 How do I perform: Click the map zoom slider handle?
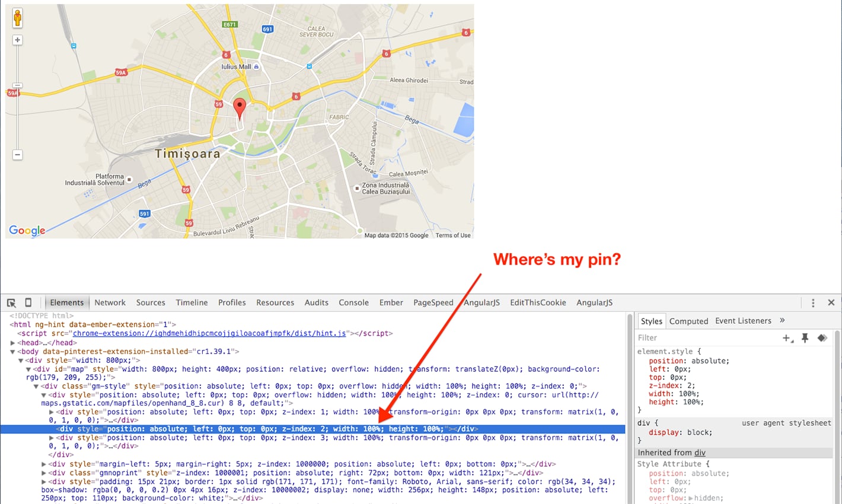18,85
